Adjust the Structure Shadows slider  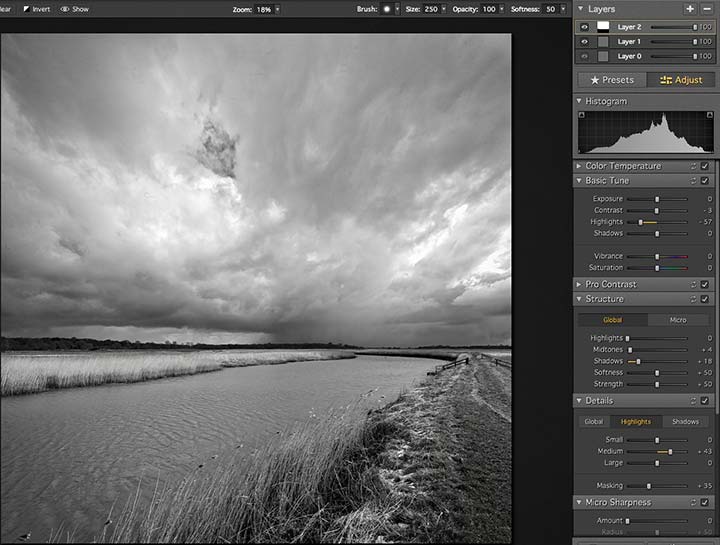point(638,362)
